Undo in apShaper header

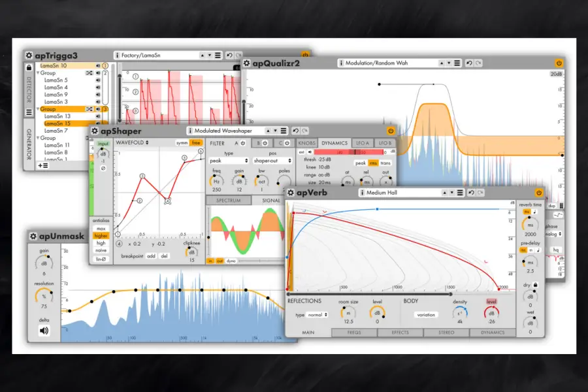coord(295,131)
